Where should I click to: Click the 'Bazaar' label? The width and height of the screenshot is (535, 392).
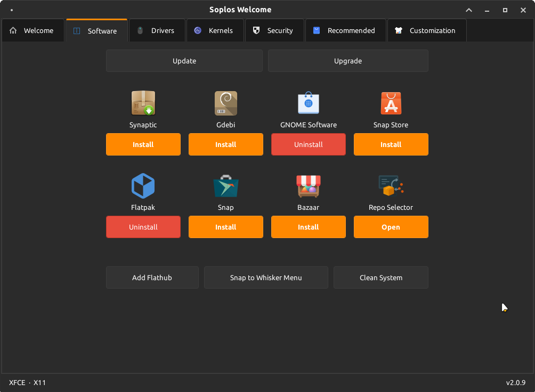coord(309,207)
